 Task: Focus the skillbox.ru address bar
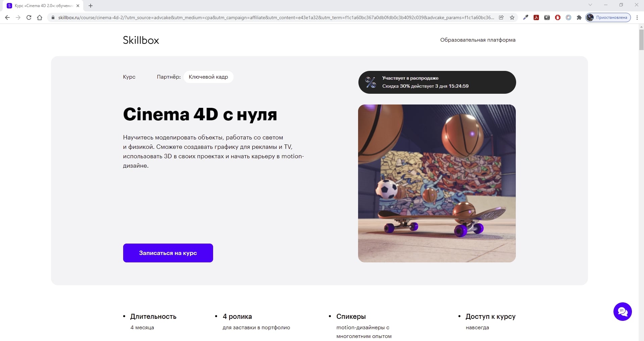point(276,17)
